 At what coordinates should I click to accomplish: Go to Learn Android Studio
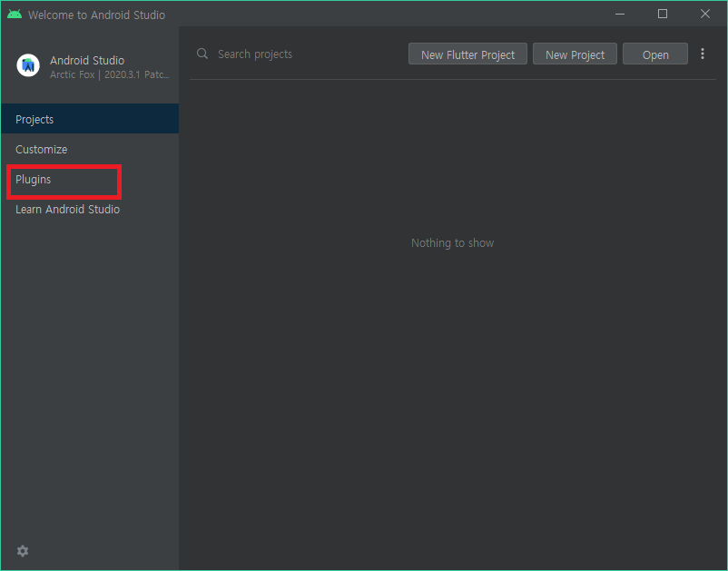pos(90,210)
